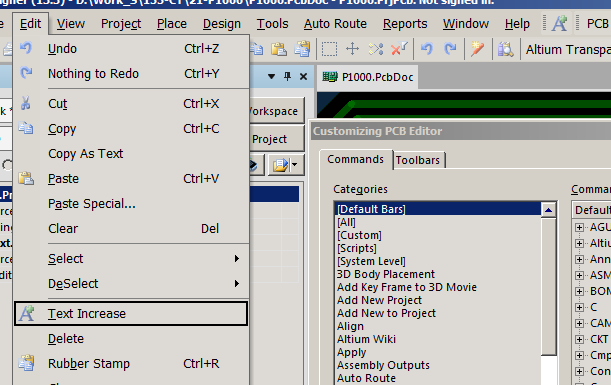
Task: Select the [Custom] category
Action: 359,235
